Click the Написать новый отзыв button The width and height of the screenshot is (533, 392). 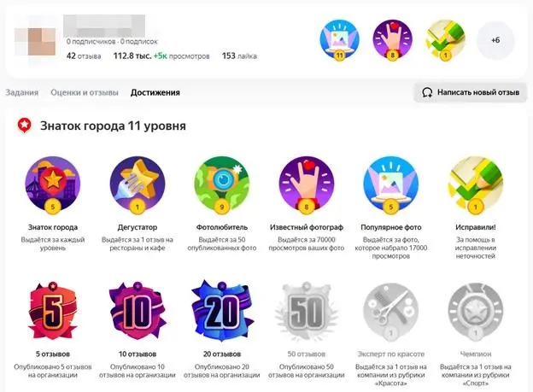(470, 92)
